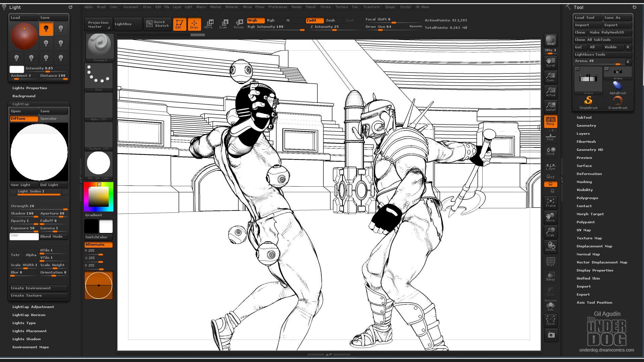The width and height of the screenshot is (644, 362).
Task: Click Make PolyMesh3D button
Action: (610, 32)
